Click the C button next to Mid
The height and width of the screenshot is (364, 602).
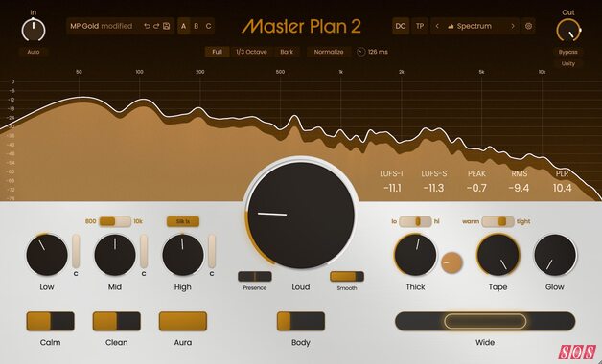click(144, 274)
